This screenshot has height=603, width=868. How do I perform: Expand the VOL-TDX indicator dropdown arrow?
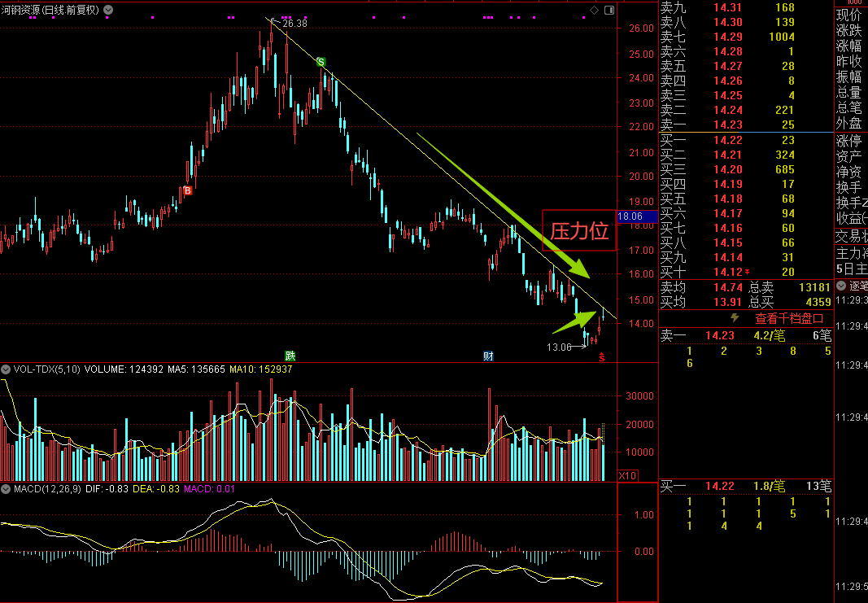[6, 369]
